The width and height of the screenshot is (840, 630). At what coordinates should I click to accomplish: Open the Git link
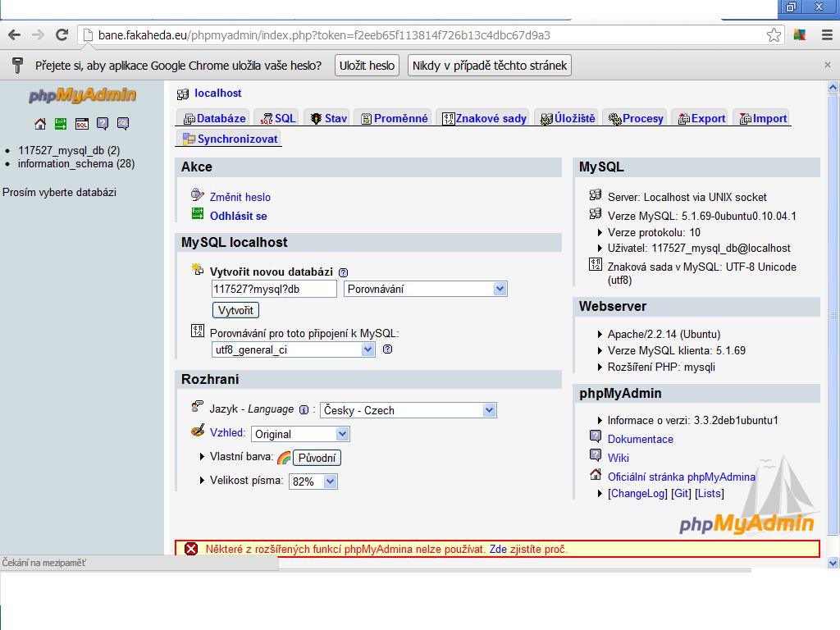click(681, 493)
